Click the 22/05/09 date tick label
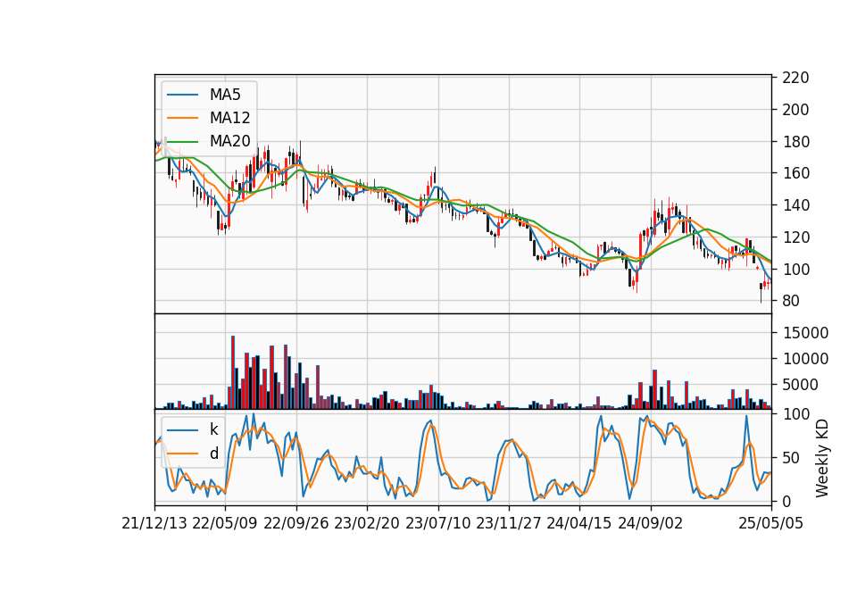The width and height of the screenshot is (857, 616). (x=225, y=524)
